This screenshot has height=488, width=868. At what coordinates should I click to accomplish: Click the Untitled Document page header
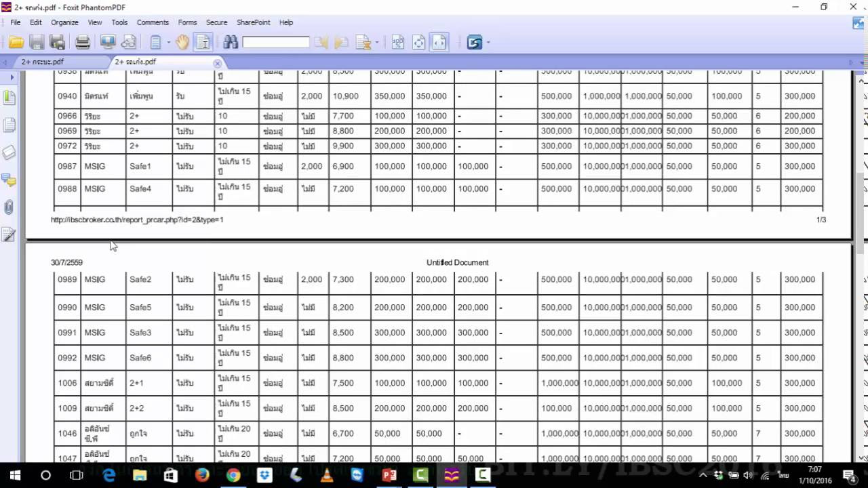pos(458,262)
